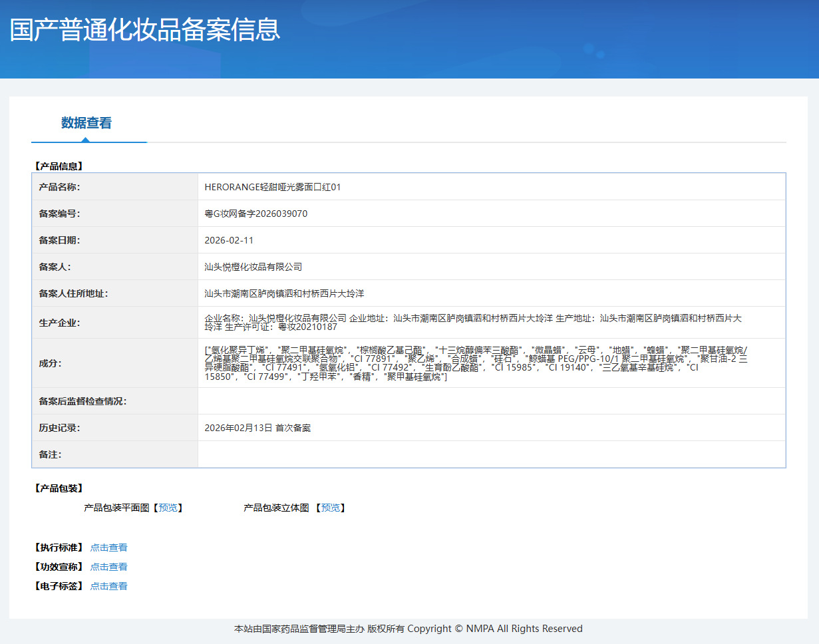Image resolution: width=819 pixels, height=644 pixels.
Task: Preview the 产品包装立体图 image
Action: pyautogui.click(x=331, y=508)
